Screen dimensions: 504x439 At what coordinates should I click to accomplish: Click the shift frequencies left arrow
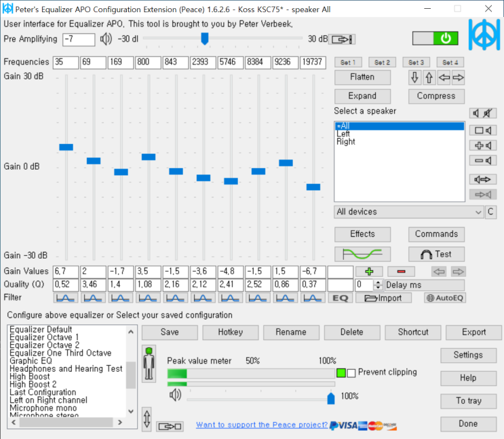point(444,77)
